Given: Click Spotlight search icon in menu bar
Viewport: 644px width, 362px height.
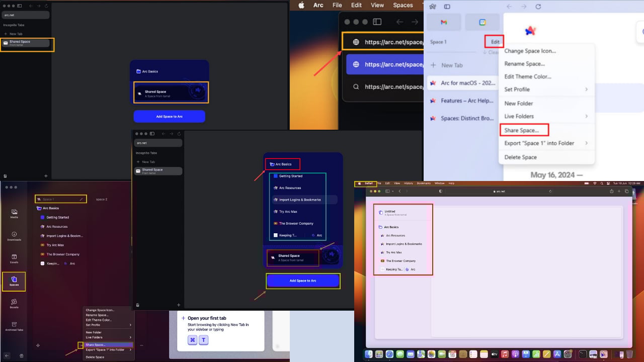Looking at the screenshot, I should pos(601,183).
